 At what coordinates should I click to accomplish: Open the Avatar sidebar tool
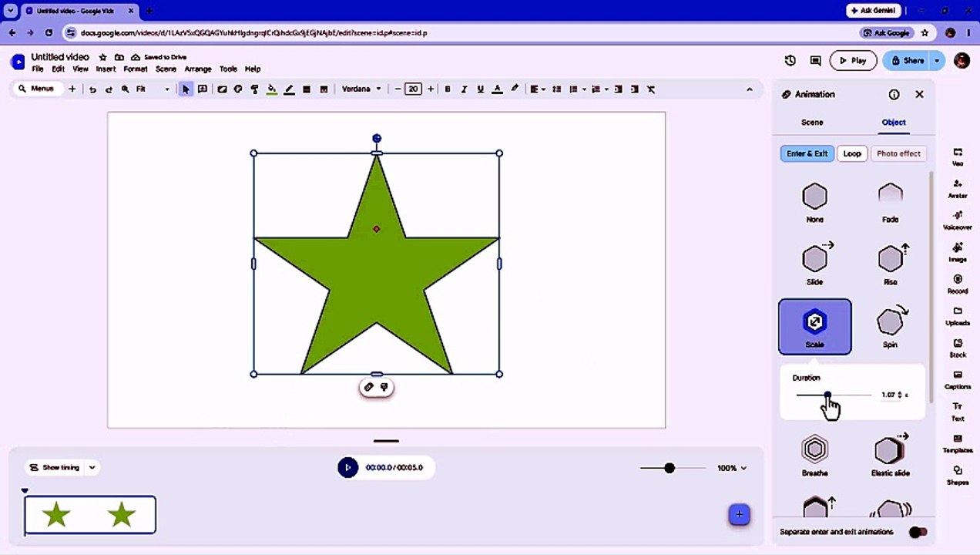tap(958, 189)
